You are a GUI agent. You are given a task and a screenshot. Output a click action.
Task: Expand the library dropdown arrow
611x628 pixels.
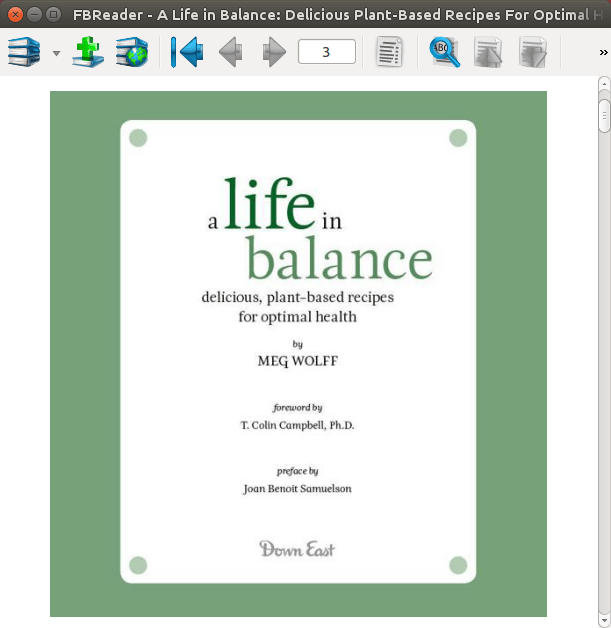click(56, 53)
